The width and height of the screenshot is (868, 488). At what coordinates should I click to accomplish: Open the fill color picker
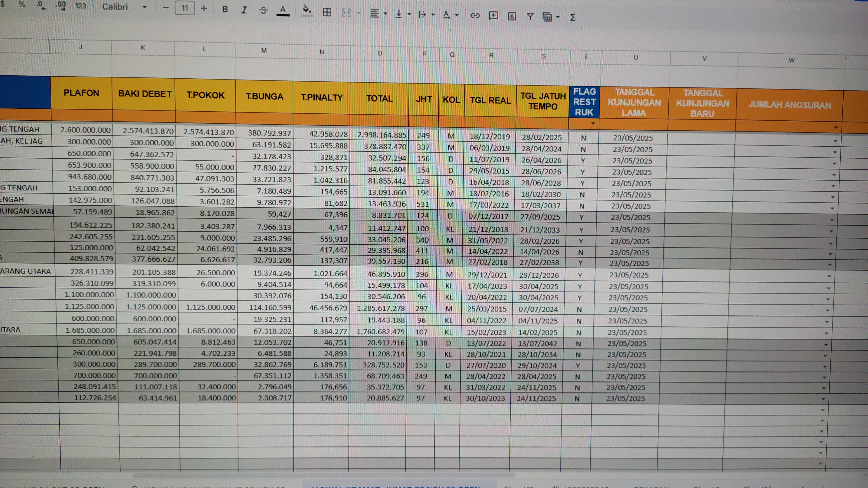(307, 10)
